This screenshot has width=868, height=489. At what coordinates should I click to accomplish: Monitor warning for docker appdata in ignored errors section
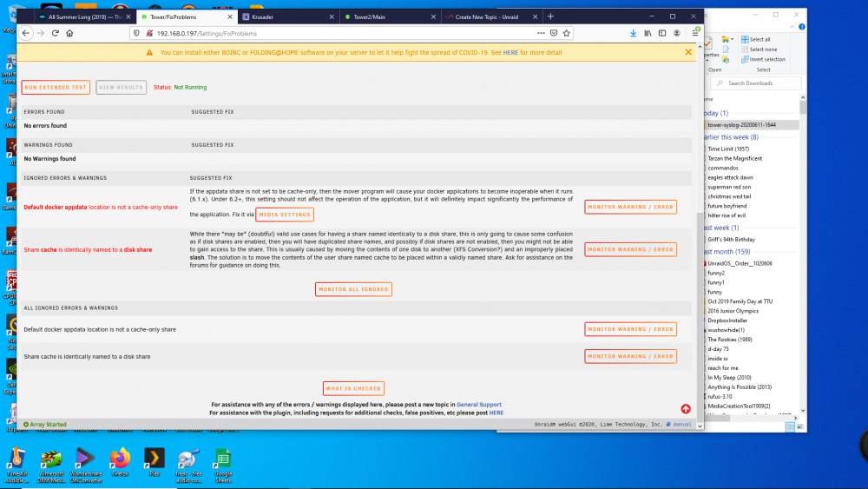point(630,207)
